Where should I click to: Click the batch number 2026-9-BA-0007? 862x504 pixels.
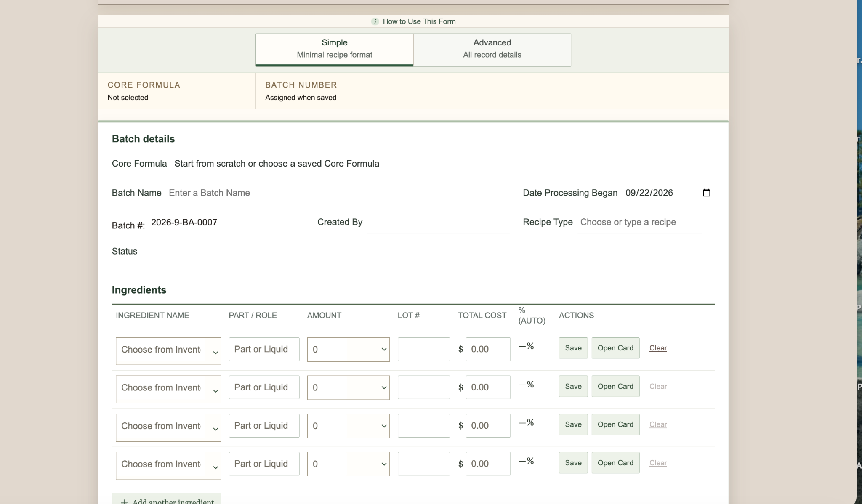click(184, 223)
